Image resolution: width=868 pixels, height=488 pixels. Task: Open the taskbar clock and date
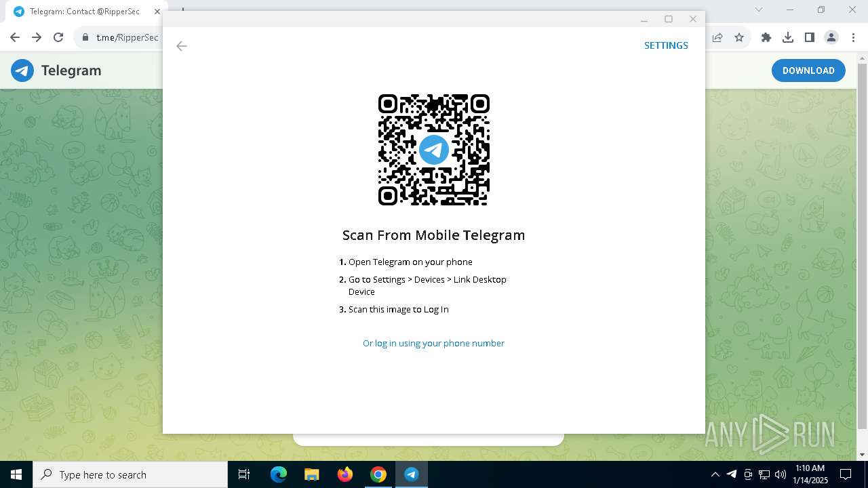tap(810, 474)
